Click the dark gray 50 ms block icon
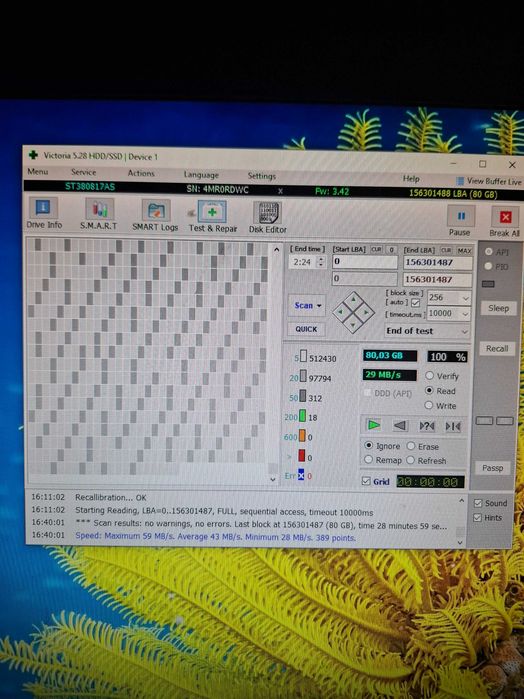Screen dimensions: 524x699 [303, 396]
